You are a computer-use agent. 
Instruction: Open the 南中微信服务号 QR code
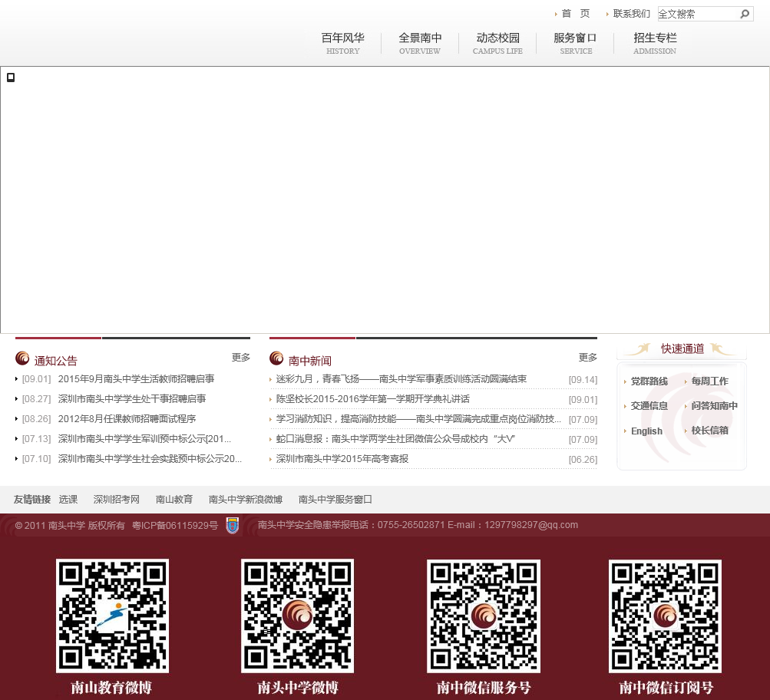click(484, 616)
